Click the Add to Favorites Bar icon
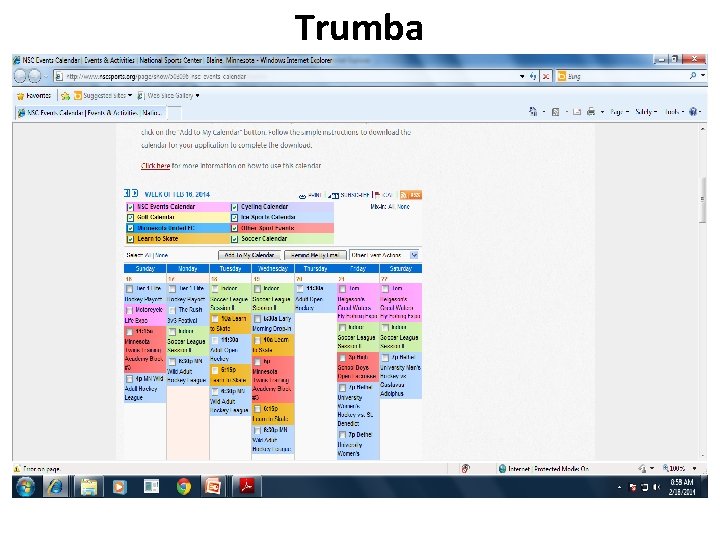The height and width of the screenshot is (540, 720). coord(65,96)
